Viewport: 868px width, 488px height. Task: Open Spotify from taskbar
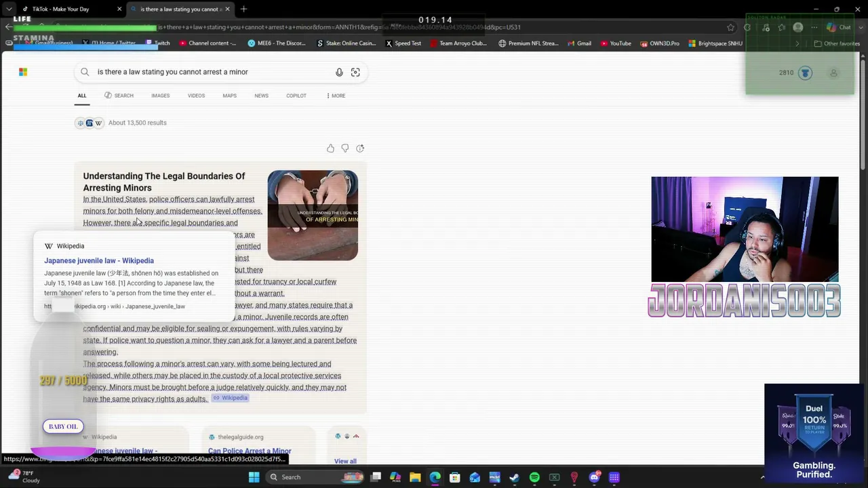pos(534,477)
